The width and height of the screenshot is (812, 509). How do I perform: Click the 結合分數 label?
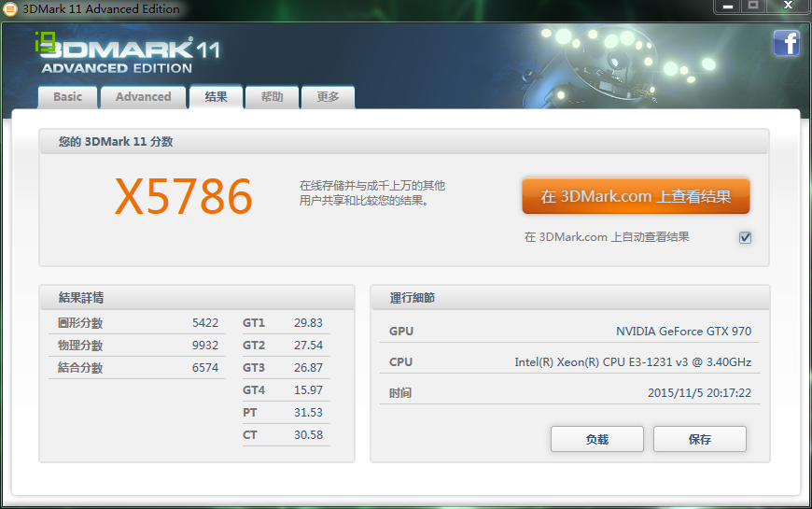point(80,367)
